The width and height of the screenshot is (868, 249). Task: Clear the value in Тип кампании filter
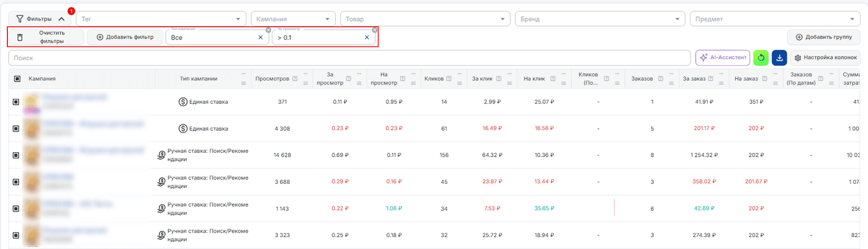click(261, 37)
